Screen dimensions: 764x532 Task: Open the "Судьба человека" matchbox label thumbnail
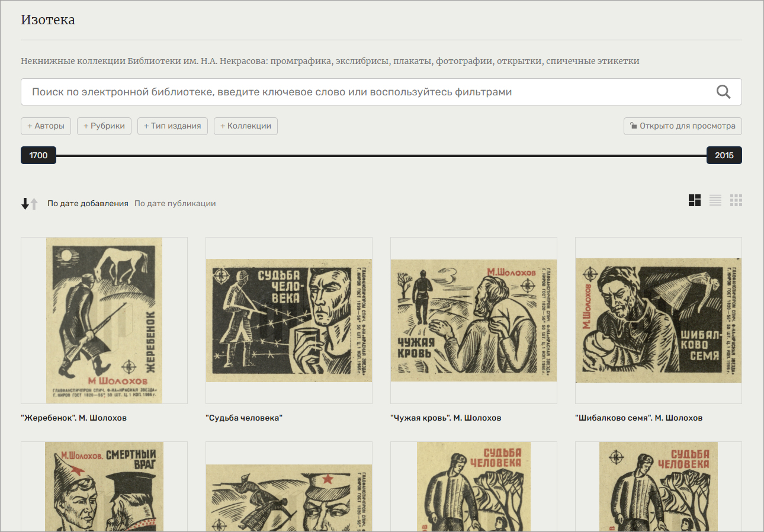pos(289,321)
